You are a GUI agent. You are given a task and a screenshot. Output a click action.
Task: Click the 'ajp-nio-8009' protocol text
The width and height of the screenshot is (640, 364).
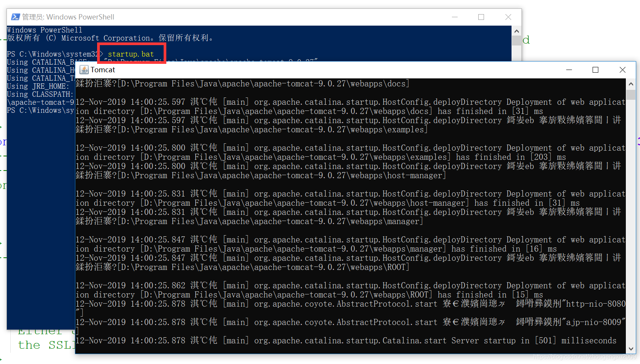[593, 322]
